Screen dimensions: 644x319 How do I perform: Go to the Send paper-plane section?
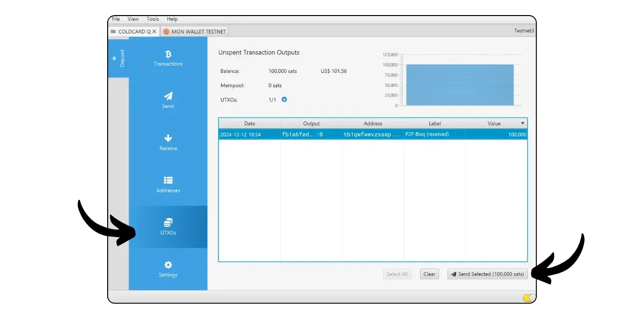[168, 100]
